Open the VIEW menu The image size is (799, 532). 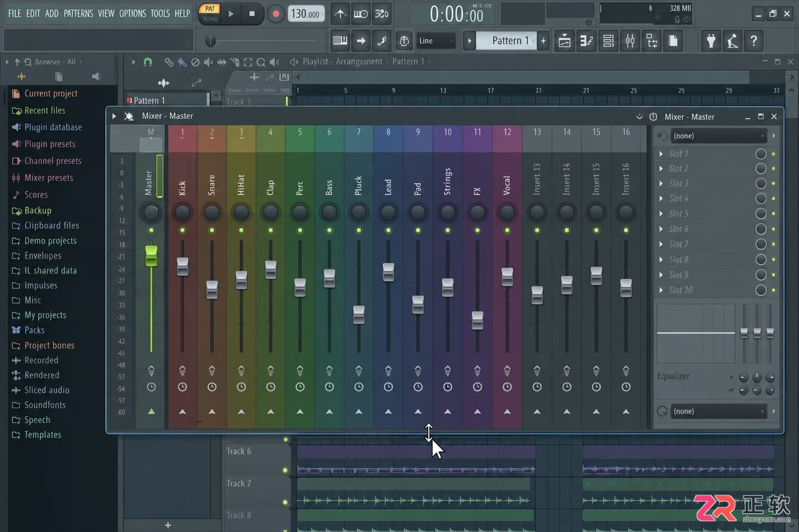[x=106, y=13]
